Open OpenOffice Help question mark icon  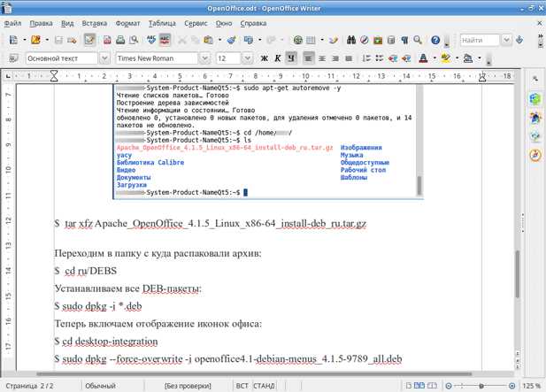click(435, 40)
